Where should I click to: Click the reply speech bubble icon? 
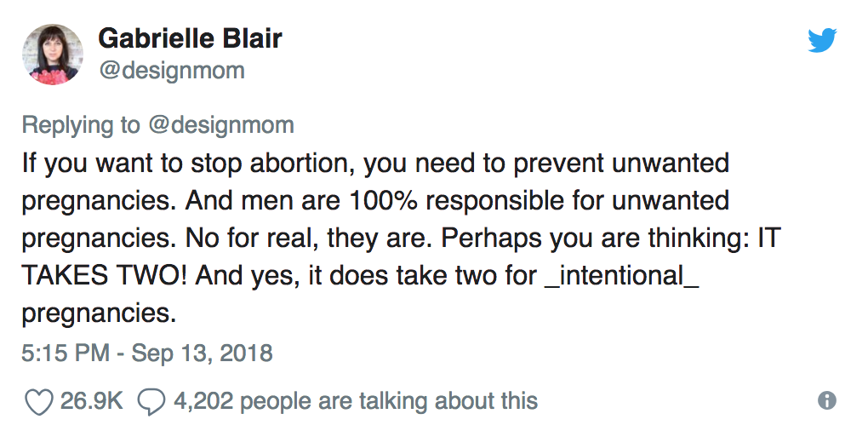(x=151, y=402)
